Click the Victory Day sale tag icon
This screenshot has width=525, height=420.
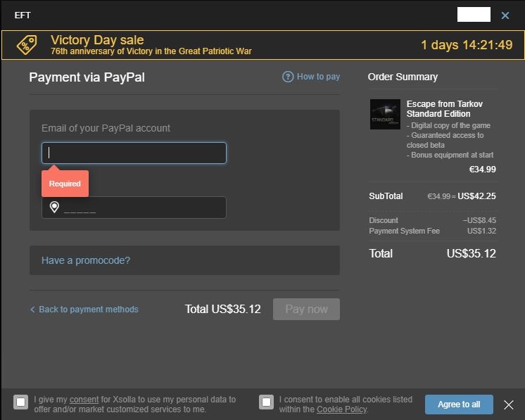[x=27, y=45]
